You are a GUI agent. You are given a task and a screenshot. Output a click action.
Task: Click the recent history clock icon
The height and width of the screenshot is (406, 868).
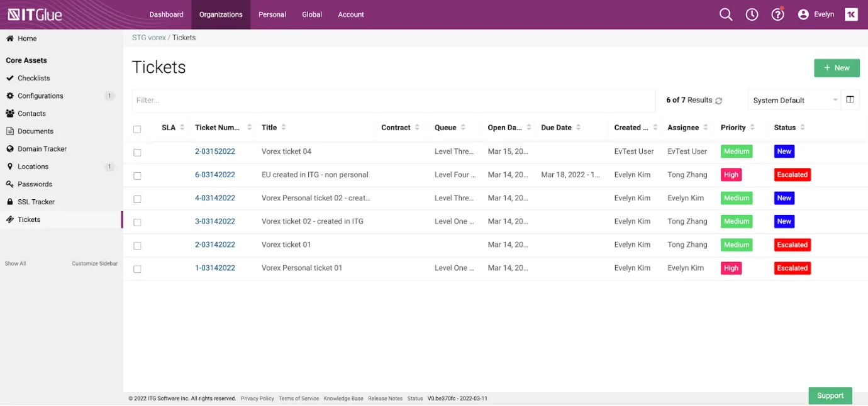point(752,14)
